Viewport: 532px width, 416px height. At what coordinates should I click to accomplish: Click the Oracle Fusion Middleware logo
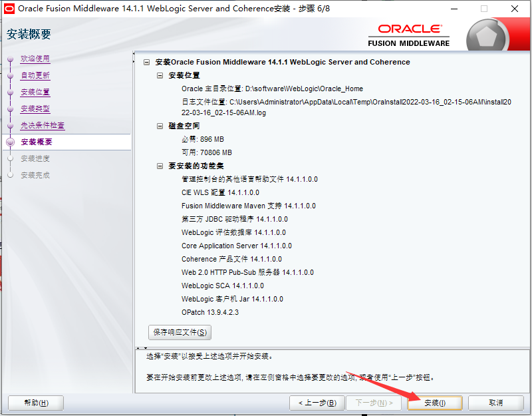[x=409, y=35]
